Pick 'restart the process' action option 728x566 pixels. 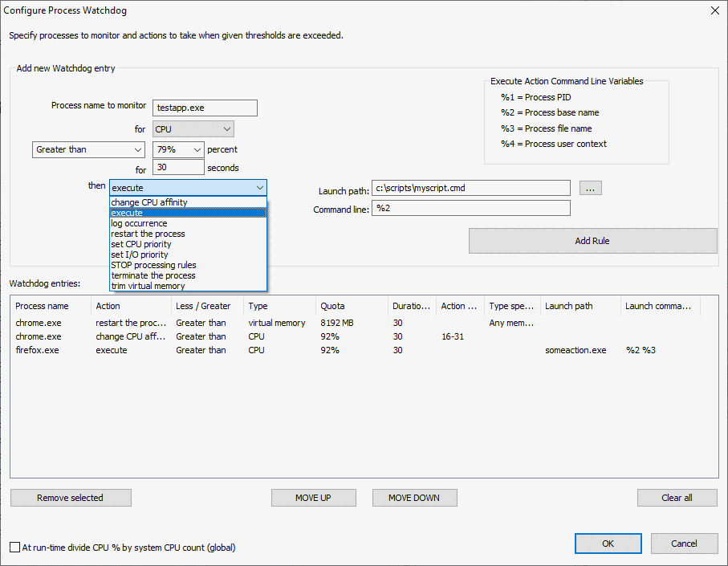[148, 234]
